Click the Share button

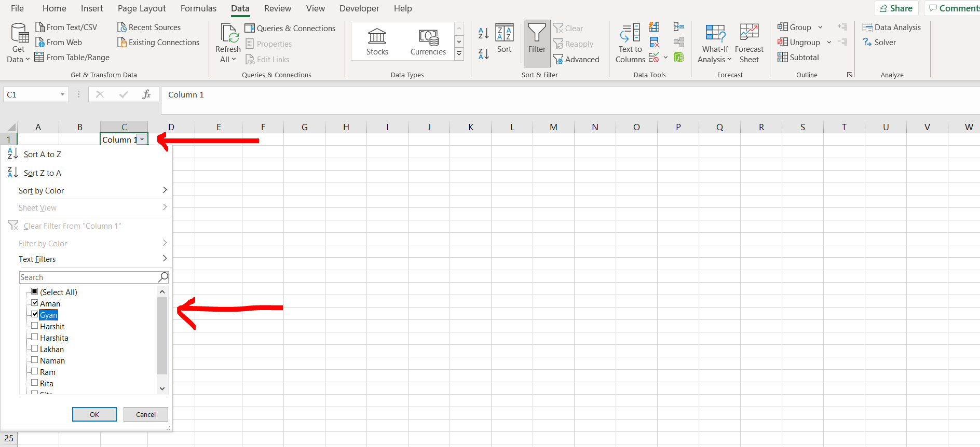tap(896, 8)
